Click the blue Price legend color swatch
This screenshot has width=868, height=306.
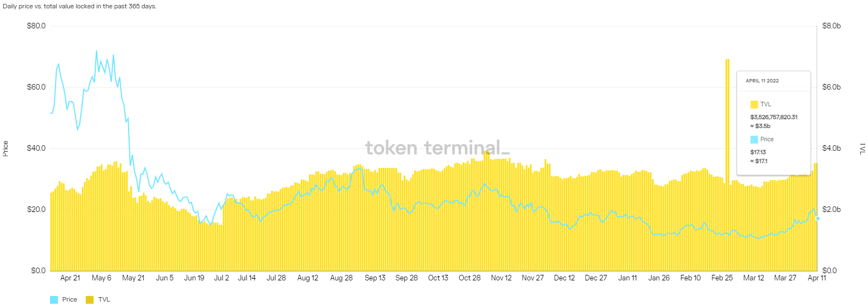click(54, 299)
